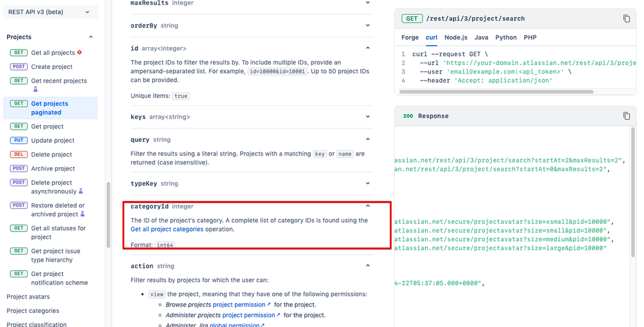Open Delete project endpoint

(52, 154)
